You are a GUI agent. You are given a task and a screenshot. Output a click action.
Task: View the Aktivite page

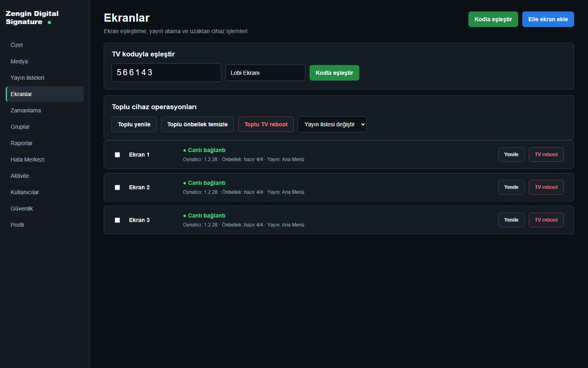coord(45,176)
